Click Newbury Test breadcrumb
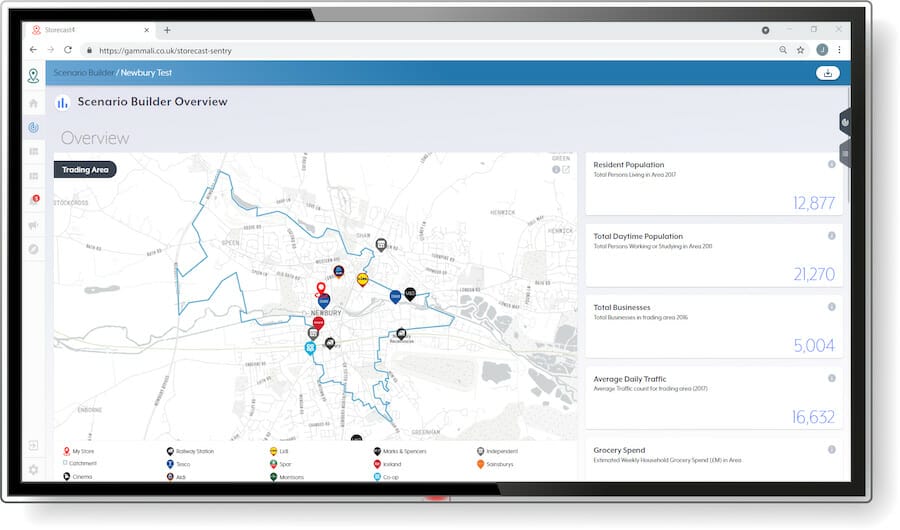The height and width of the screenshot is (530, 900). [x=146, y=73]
